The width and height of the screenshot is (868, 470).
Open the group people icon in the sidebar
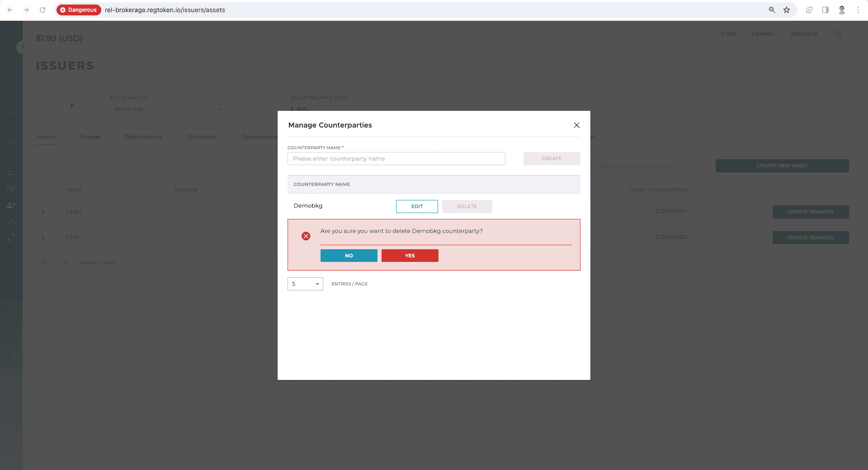[x=11, y=173]
